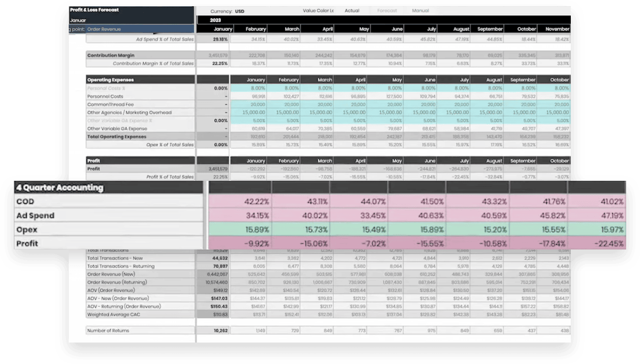Click the 1,149 returns cell
The image size is (640, 364).
click(x=248, y=331)
